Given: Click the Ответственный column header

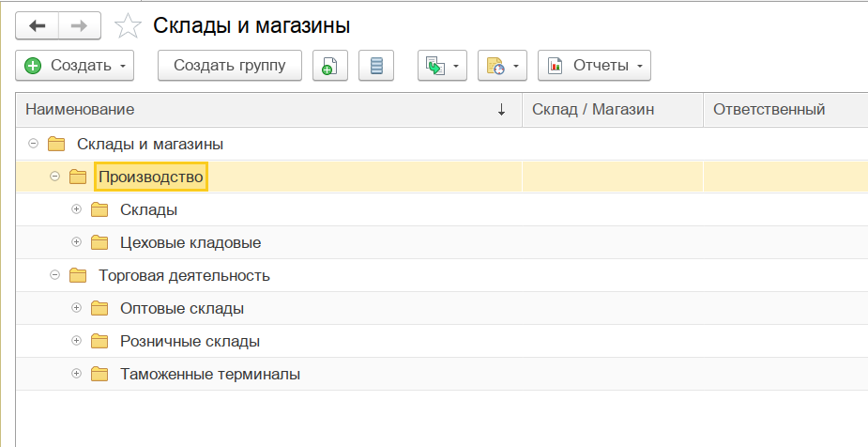Looking at the screenshot, I should click(x=769, y=110).
